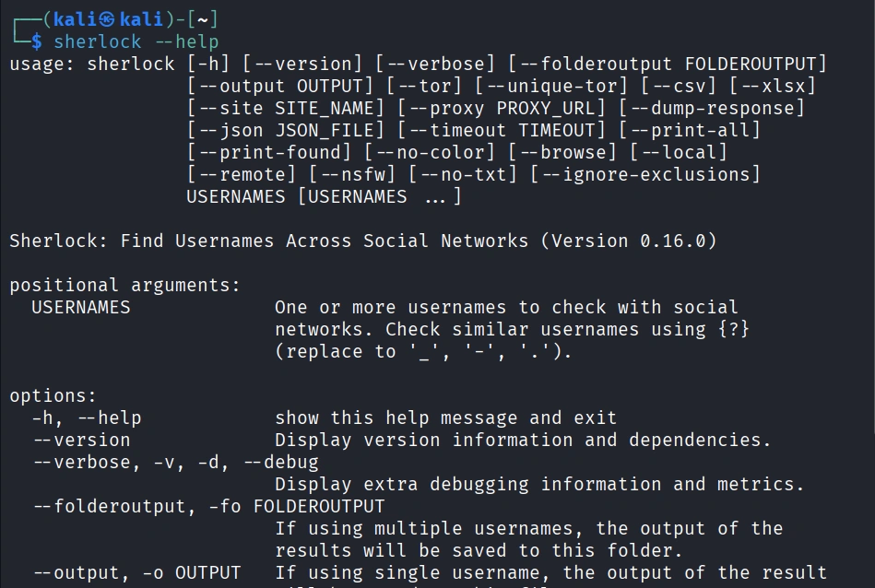
Task: Select '[--version]' in the usage synopsis
Action: point(302,65)
